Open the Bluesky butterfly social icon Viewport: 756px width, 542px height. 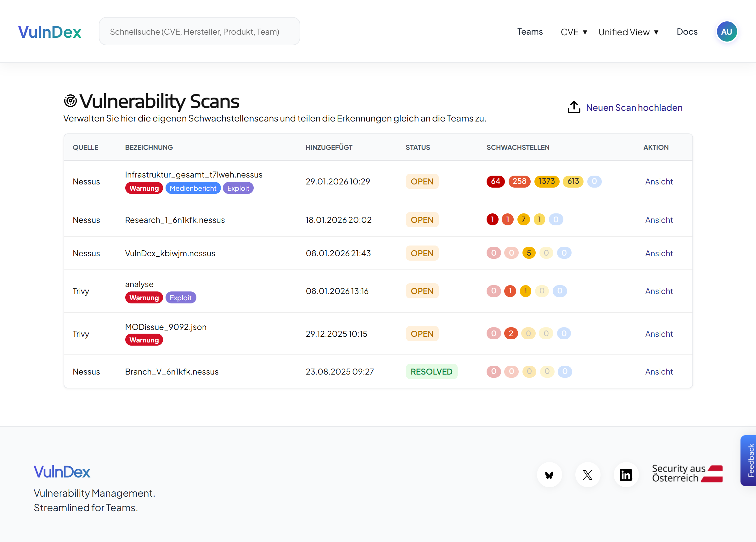click(x=549, y=475)
